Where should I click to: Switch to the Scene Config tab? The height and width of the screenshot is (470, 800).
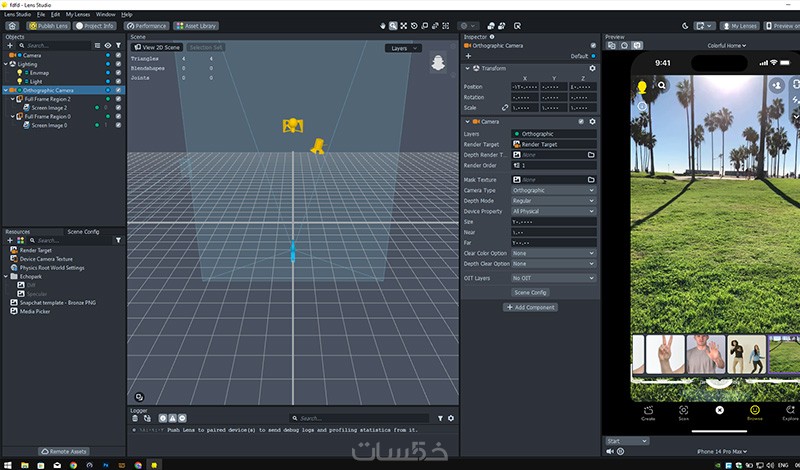pyautogui.click(x=83, y=232)
